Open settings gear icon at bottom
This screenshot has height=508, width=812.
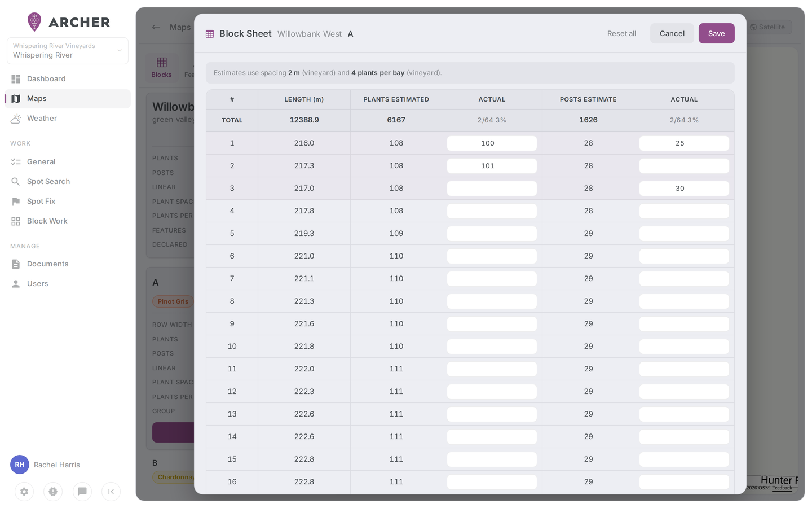pyautogui.click(x=24, y=492)
